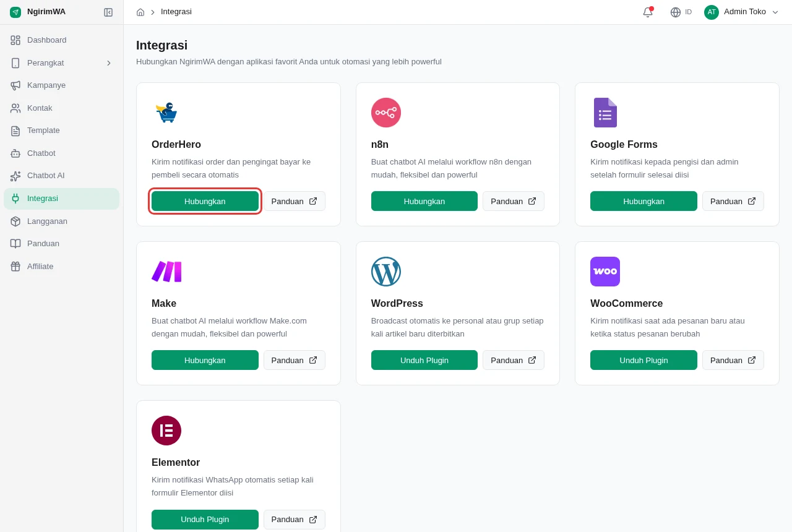Image resolution: width=792 pixels, height=532 pixels.
Task: Open the n8n Panduan guide
Action: 514,201
